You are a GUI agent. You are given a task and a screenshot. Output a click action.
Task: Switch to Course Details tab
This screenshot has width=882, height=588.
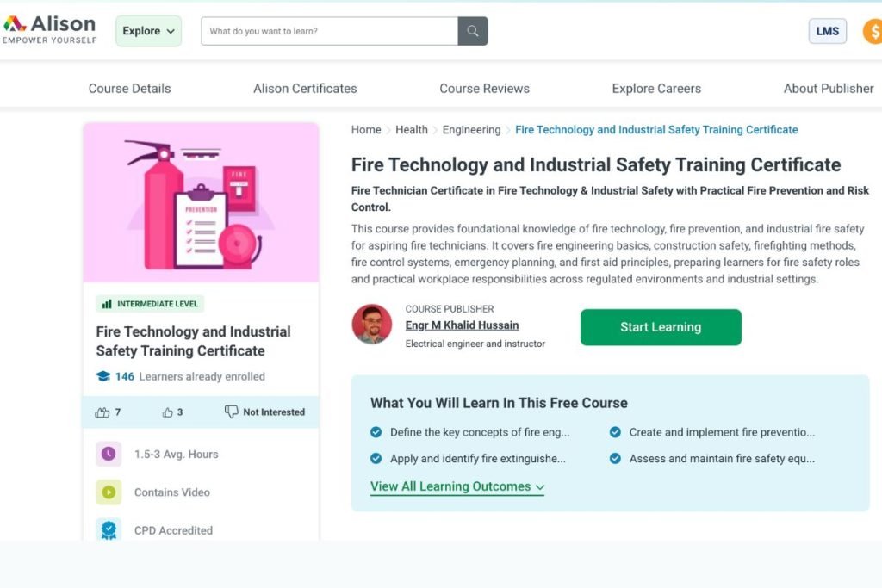point(129,89)
